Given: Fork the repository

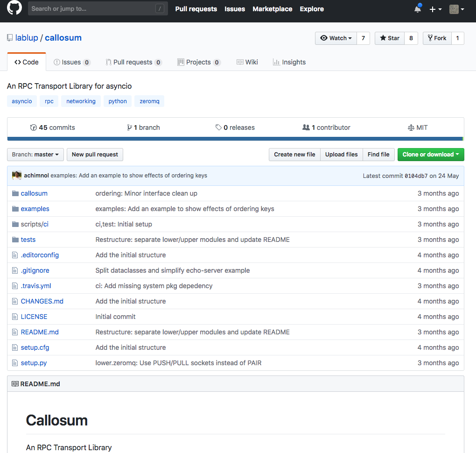Looking at the screenshot, I should point(437,38).
